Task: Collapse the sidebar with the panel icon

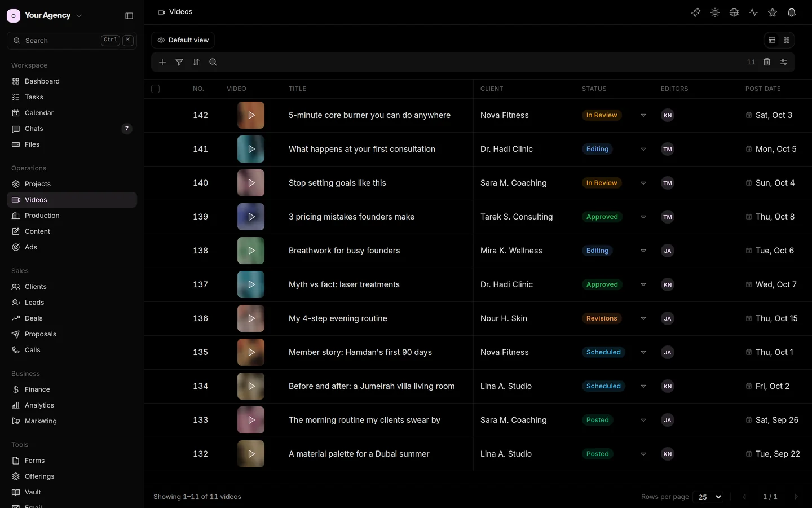Action: pos(129,16)
